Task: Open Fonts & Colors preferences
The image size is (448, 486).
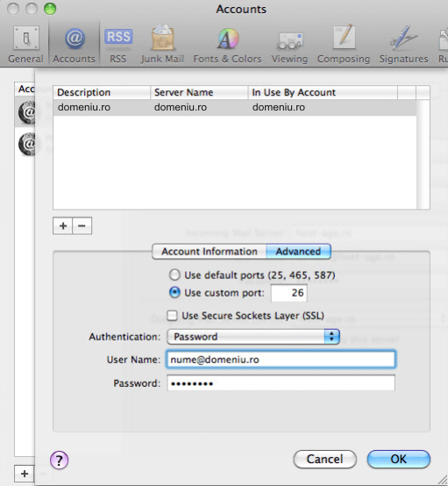Action: coord(227,45)
